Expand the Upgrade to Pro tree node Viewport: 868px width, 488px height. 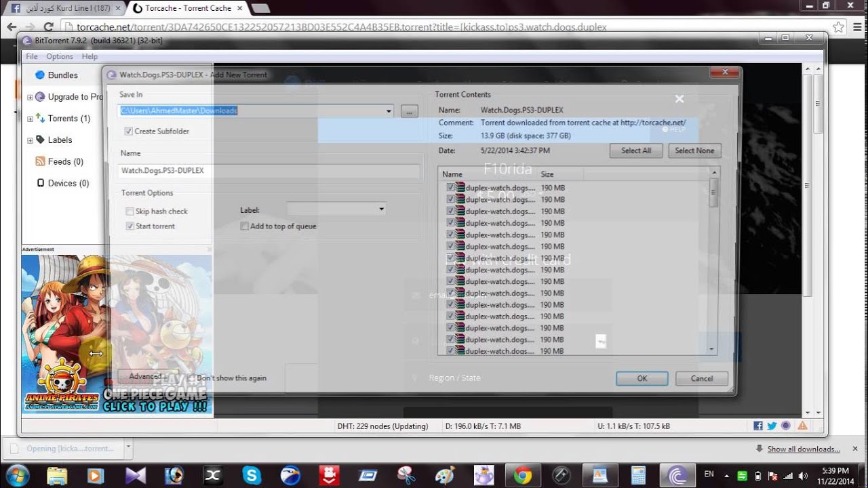point(30,98)
